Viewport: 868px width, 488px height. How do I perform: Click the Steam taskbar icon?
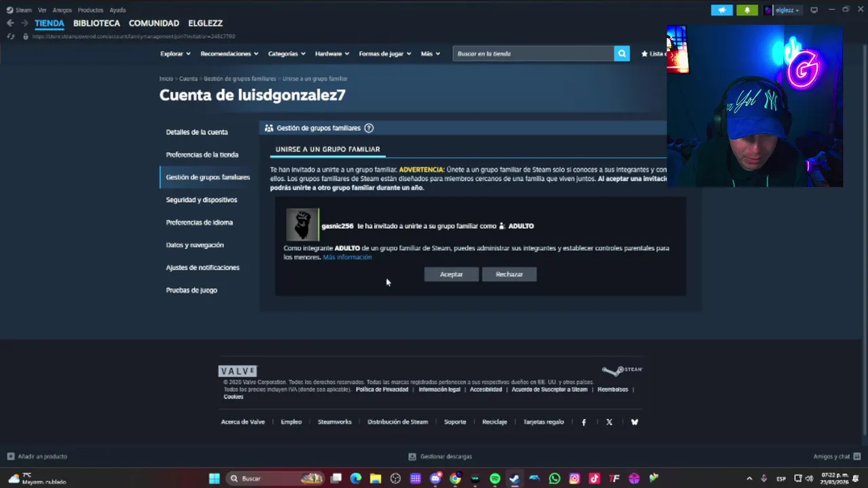click(515, 479)
